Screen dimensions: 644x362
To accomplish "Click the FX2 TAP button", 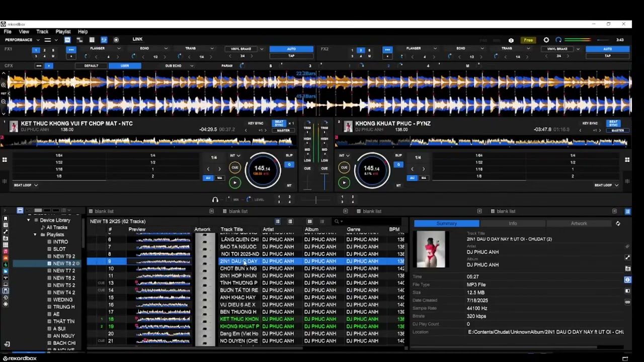I will point(607,56).
